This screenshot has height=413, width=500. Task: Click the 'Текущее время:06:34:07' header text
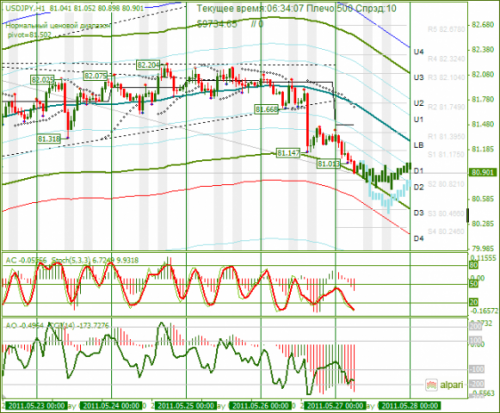tap(250, 8)
